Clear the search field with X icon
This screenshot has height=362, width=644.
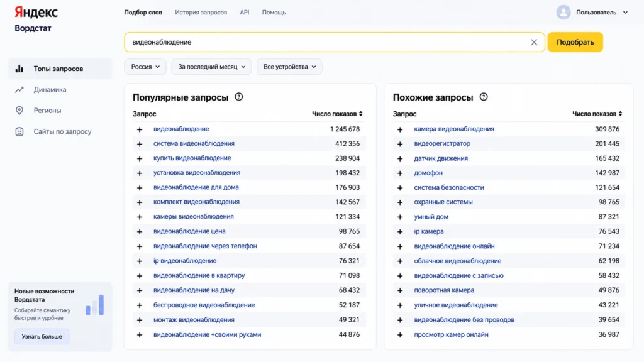click(x=534, y=42)
